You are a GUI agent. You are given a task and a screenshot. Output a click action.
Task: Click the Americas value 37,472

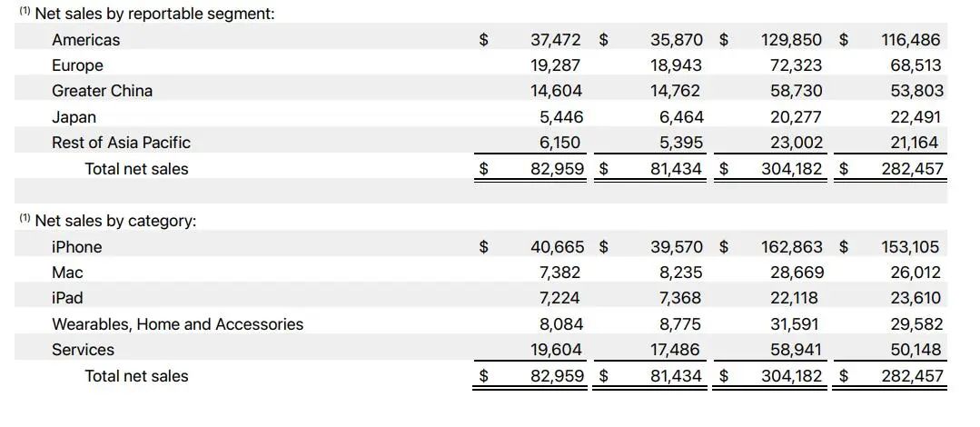(x=555, y=40)
